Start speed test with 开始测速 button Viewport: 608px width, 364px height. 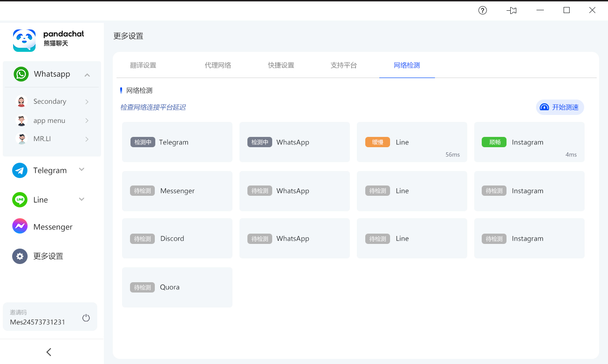pyautogui.click(x=560, y=107)
